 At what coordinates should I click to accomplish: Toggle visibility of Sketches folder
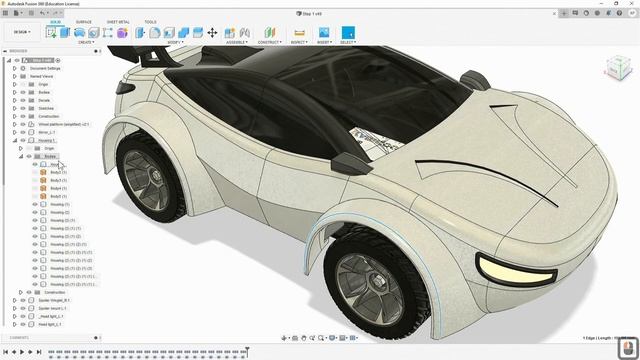click(23, 108)
